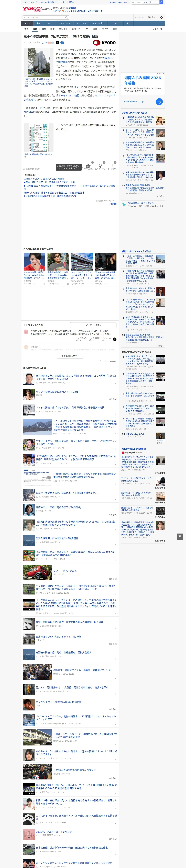Click the magnifier icon beside the keyword search box
This screenshot has height=868, width=186.
pyautogui.click(x=66, y=18)
